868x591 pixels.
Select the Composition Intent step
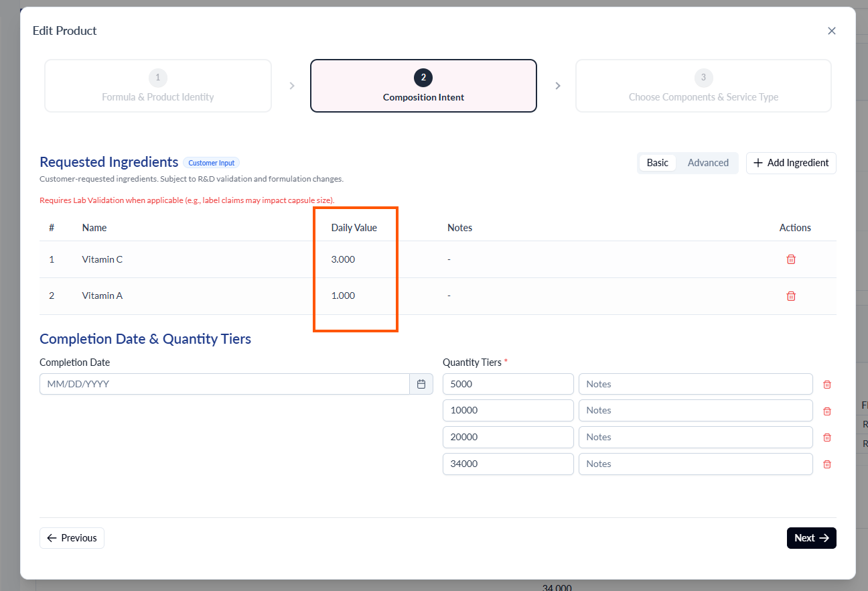(423, 86)
